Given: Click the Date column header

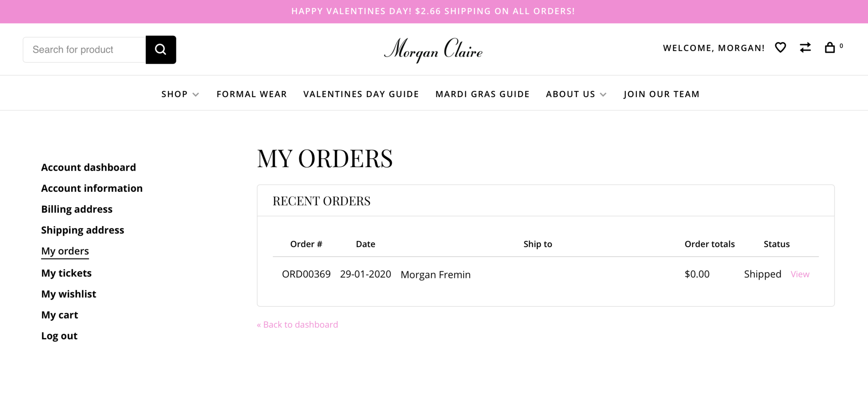Looking at the screenshot, I should 366,244.
